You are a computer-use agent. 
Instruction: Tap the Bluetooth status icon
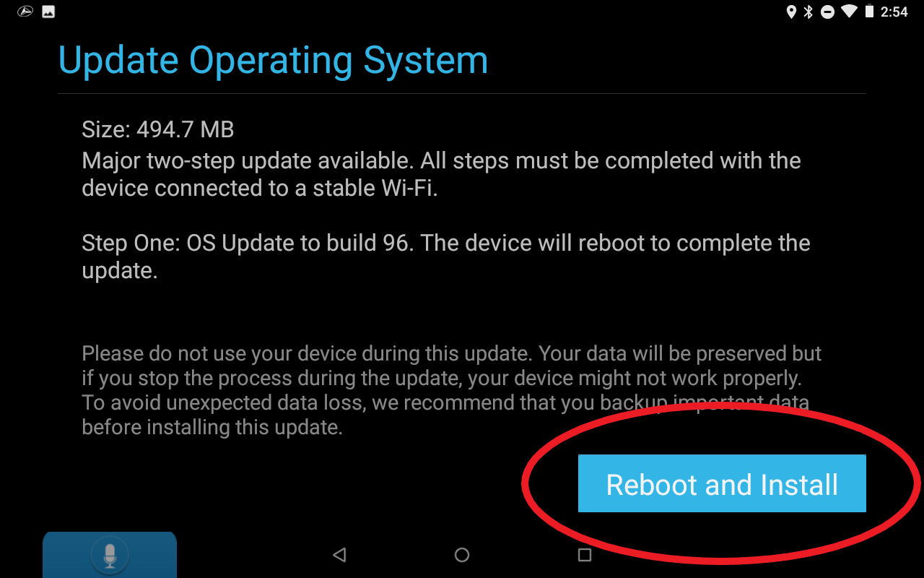pos(808,12)
